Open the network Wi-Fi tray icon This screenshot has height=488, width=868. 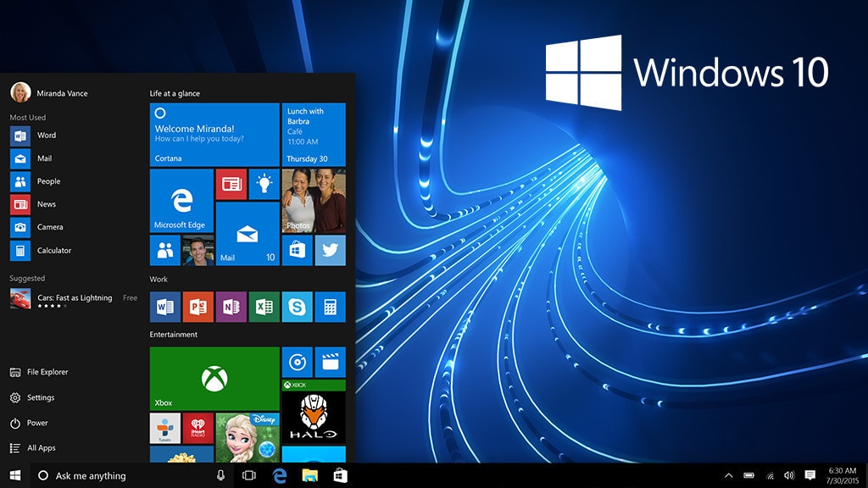coord(770,476)
